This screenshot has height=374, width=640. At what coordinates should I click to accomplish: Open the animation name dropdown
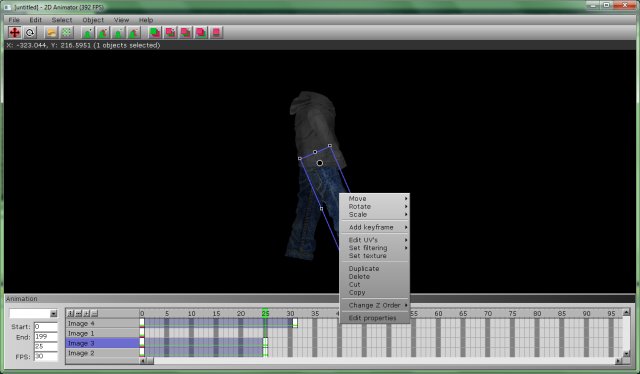click(x=53, y=314)
